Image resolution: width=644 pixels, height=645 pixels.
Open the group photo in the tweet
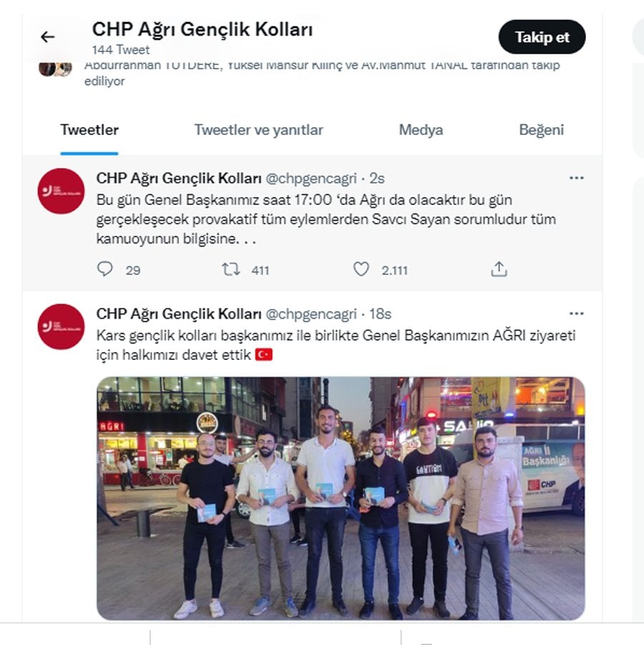pos(341,498)
